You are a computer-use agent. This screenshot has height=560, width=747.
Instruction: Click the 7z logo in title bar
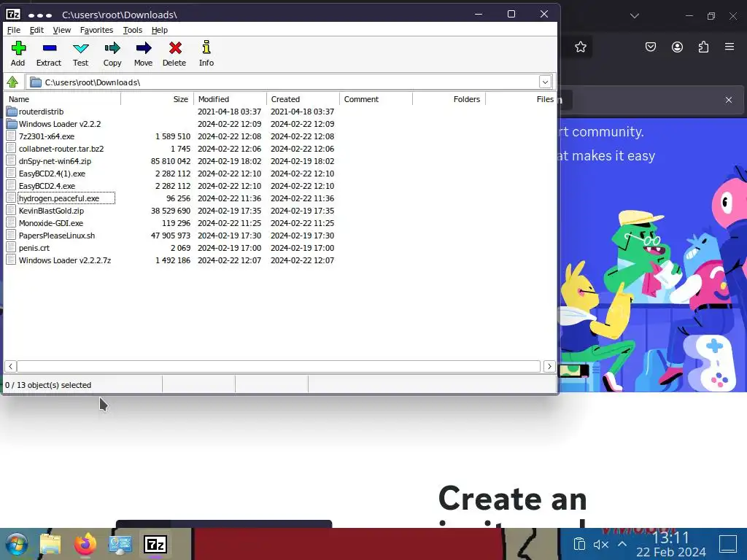click(13, 15)
